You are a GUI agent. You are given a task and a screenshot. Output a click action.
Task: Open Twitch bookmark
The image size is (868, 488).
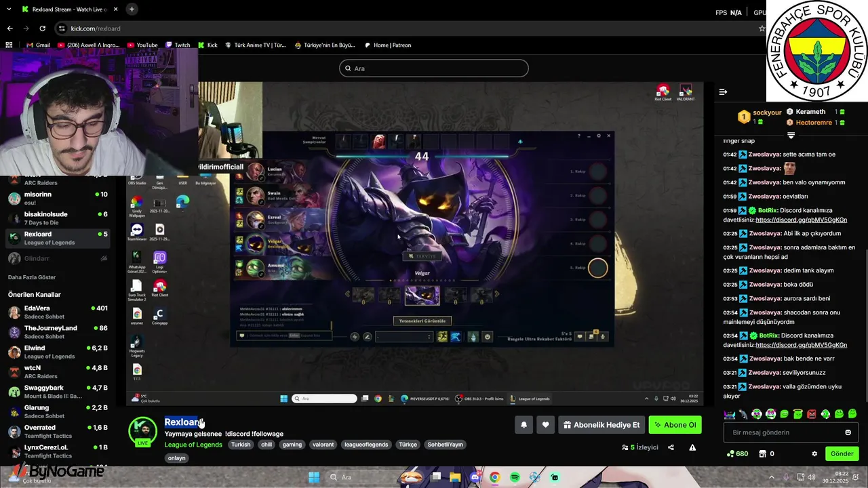pos(177,45)
